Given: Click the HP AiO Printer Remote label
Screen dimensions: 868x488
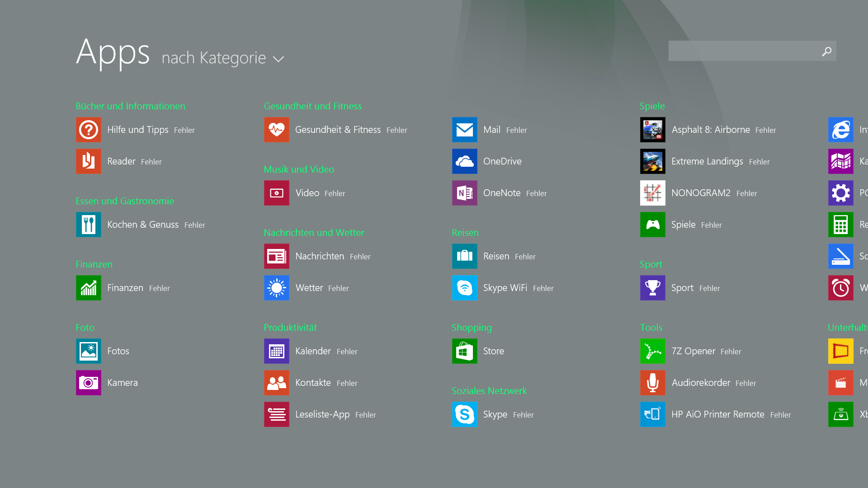Looking at the screenshot, I should tap(718, 414).
